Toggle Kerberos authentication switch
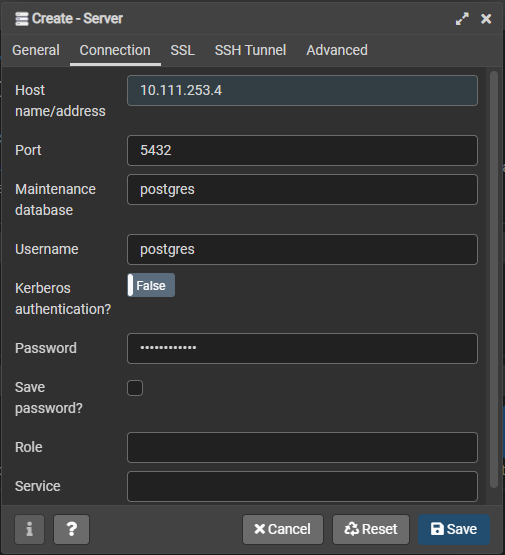The width and height of the screenshot is (505, 555). 151,285
